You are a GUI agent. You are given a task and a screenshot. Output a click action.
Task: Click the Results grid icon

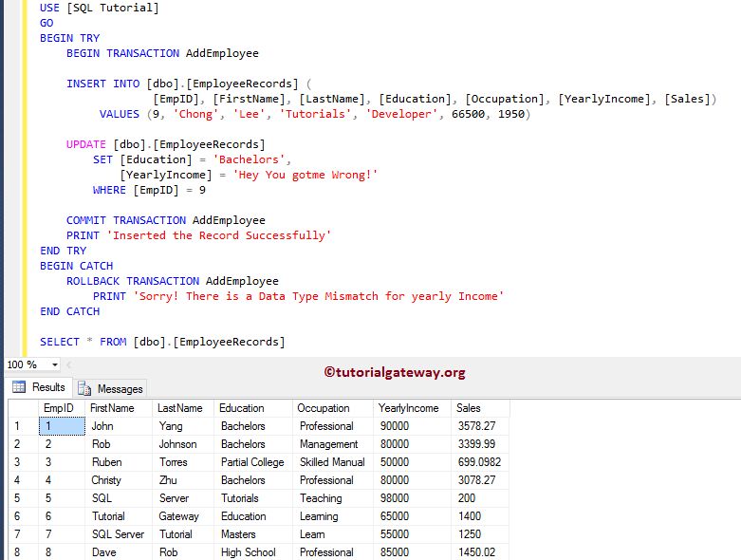(19, 387)
